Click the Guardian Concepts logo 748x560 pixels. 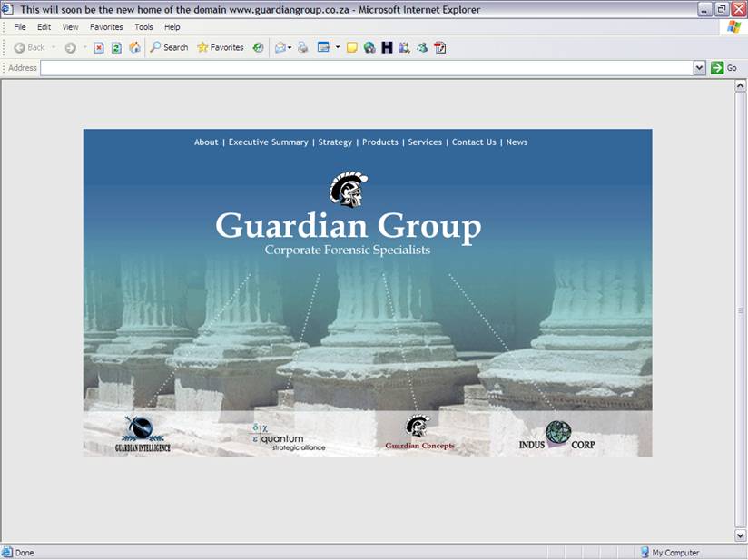pos(419,433)
